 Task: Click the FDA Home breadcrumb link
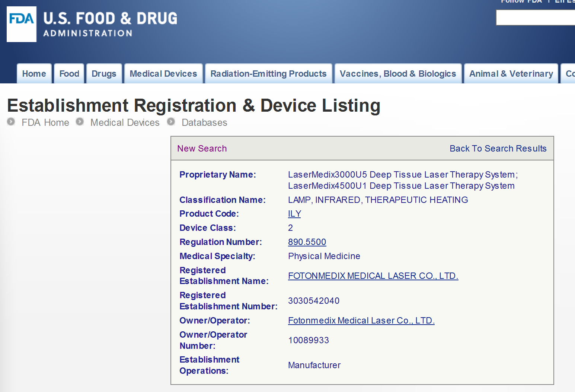(x=45, y=122)
